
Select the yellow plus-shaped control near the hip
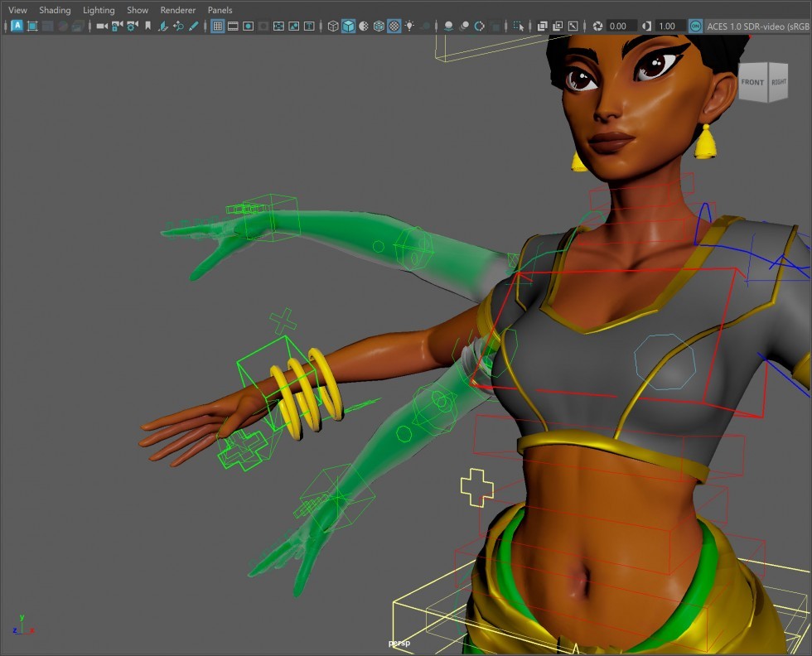[477, 487]
